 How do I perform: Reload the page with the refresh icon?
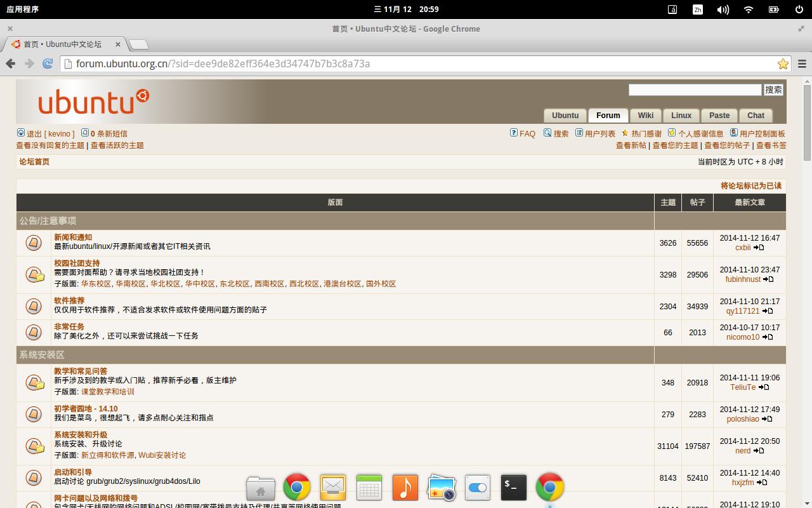[x=48, y=63]
